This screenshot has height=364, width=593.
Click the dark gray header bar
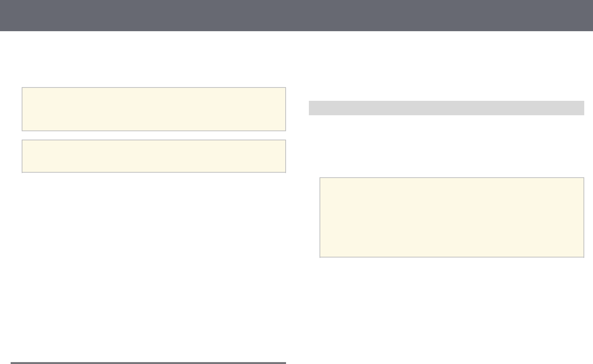point(296,16)
